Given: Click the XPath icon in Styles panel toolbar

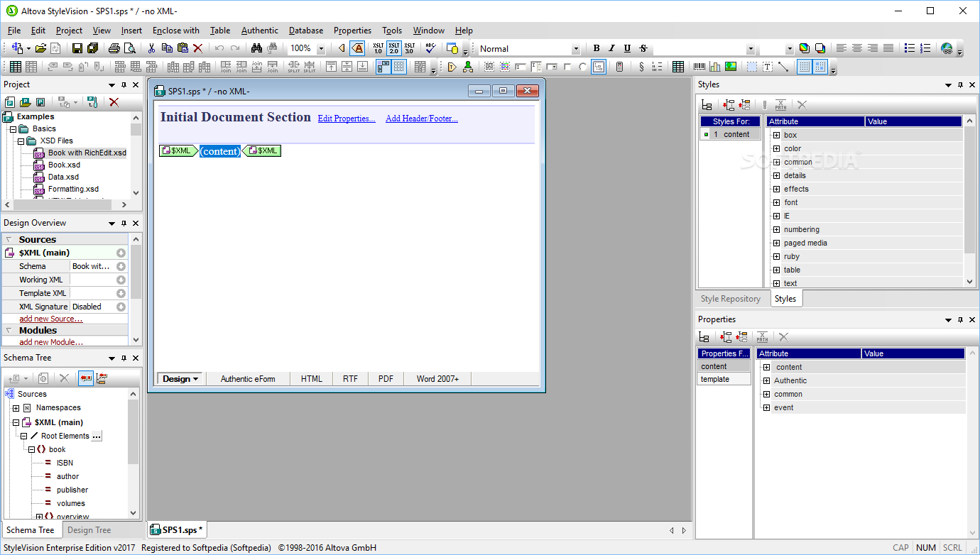Looking at the screenshot, I should [780, 105].
